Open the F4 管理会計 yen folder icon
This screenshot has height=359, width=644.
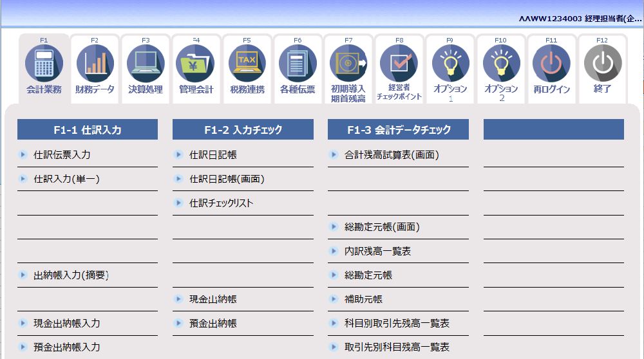pyautogui.click(x=196, y=64)
